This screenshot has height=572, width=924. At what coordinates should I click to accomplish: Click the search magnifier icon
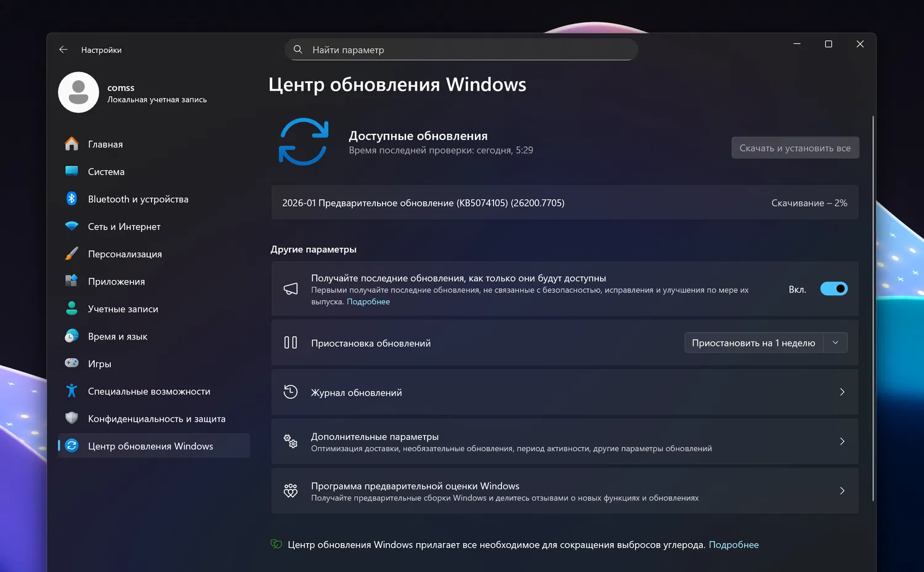[x=298, y=49]
